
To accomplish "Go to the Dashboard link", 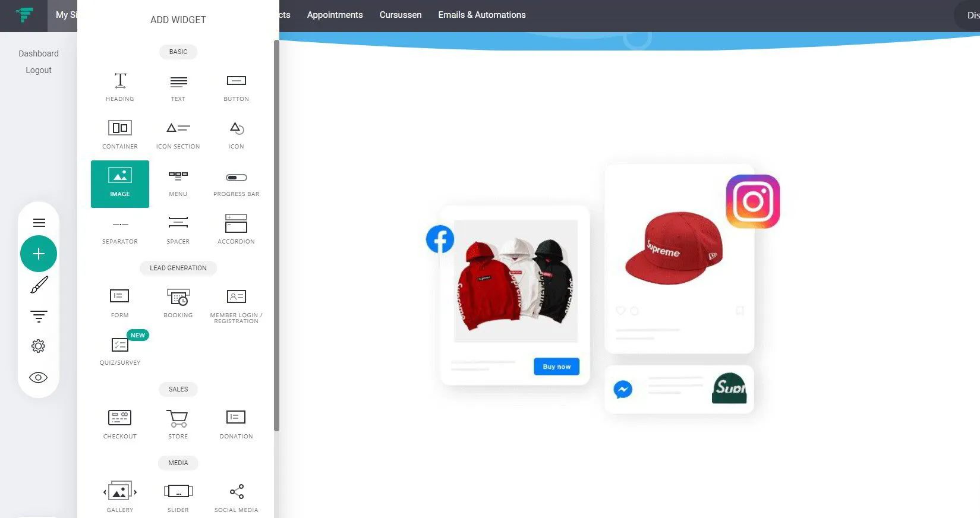I will [x=39, y=53].
